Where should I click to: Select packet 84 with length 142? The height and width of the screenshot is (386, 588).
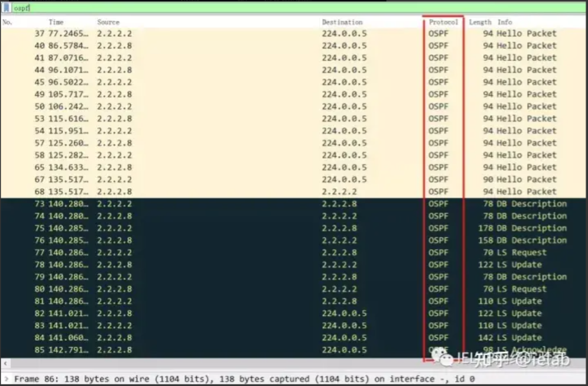click(x=293, y=338)
